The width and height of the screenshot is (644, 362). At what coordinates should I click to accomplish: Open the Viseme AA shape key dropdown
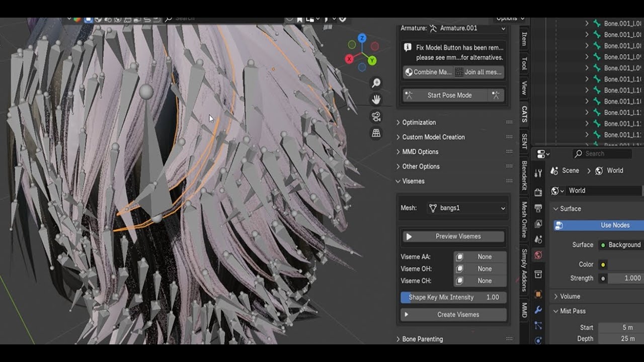coord(480,256)
